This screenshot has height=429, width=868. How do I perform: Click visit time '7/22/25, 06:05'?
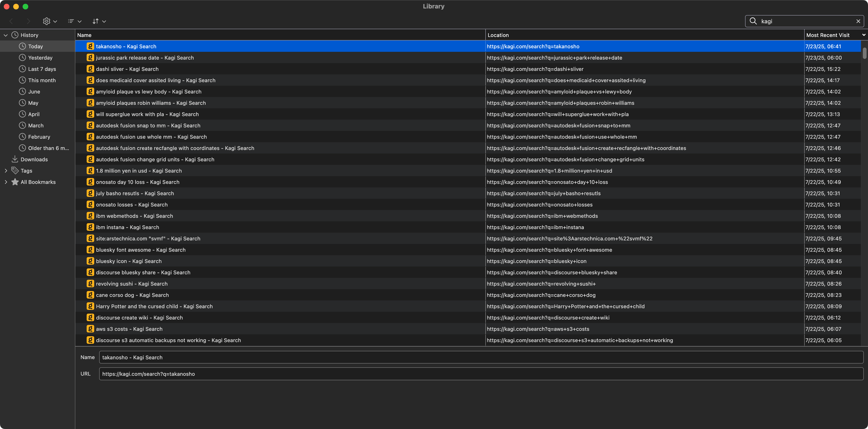pos(823,340)
